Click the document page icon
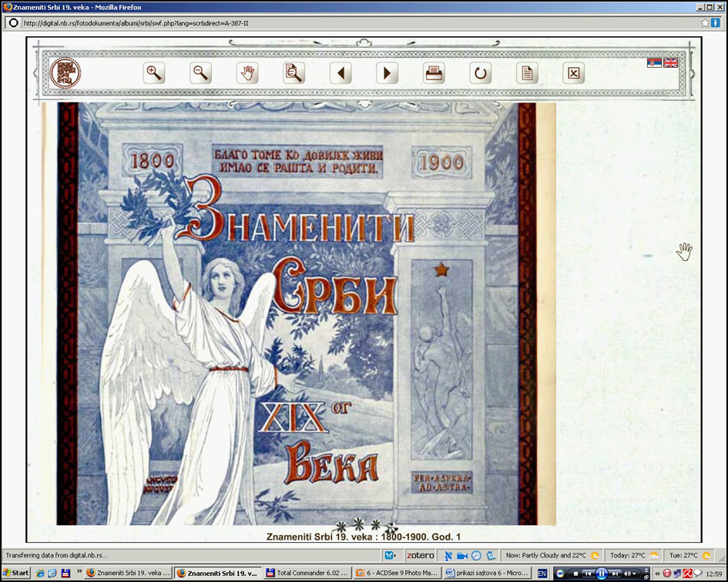Image resolution: width=728 pixels, height=582 pixels. click(x=527, y=73)
